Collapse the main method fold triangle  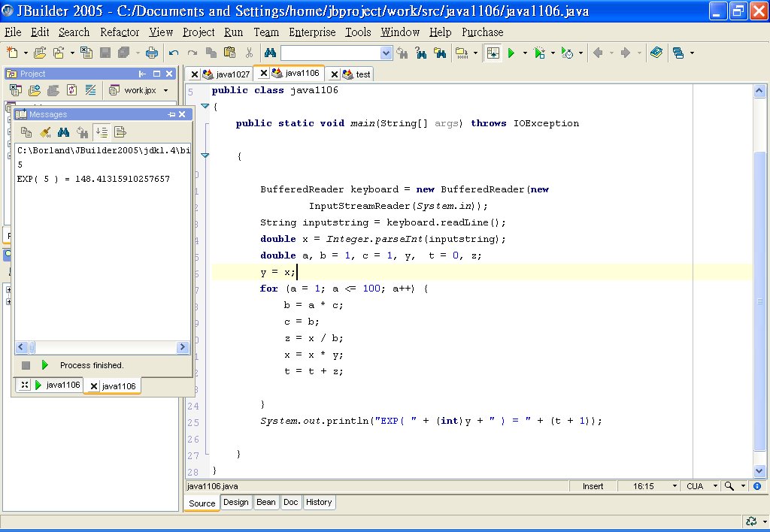coord(205,156)
